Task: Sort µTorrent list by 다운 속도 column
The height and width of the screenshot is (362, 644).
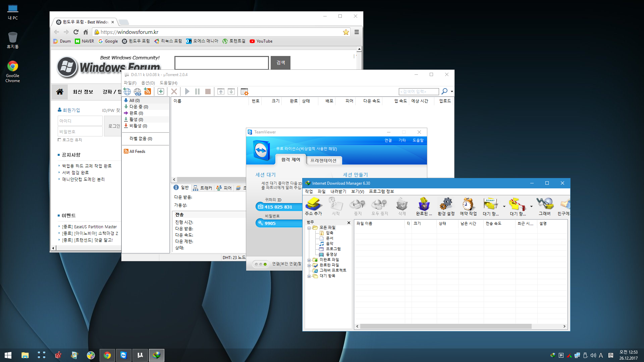Action: [372, 101]
